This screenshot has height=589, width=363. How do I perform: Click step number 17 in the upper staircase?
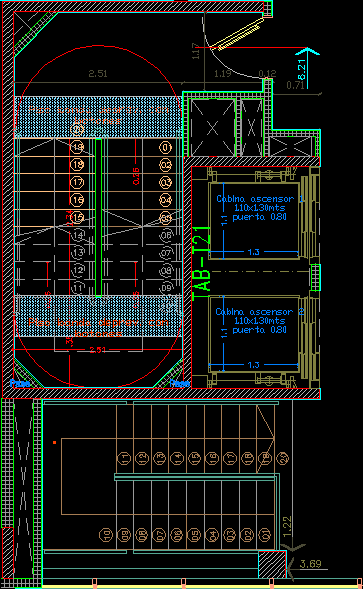[x=77, y=183]
